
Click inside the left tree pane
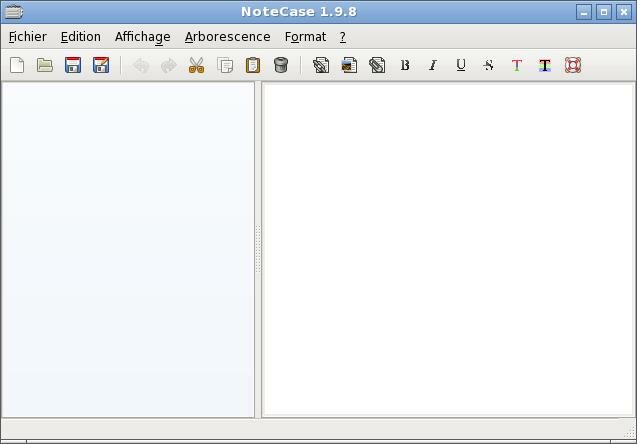(128, 249)
